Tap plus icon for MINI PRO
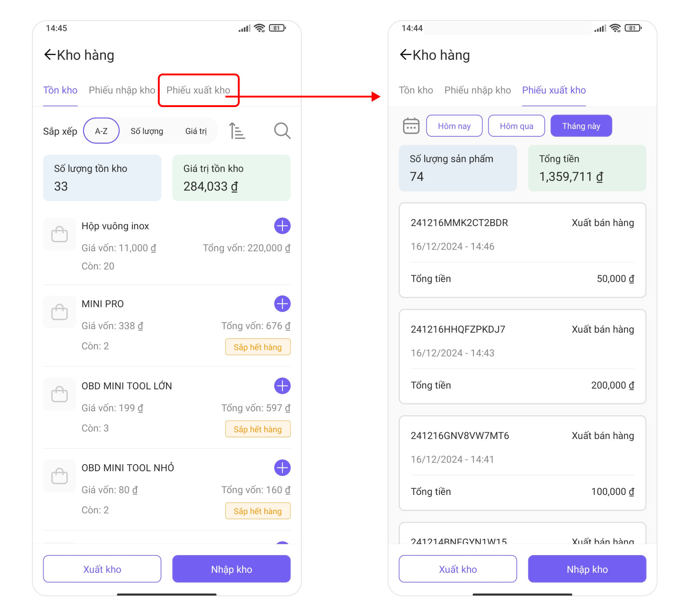Image resolution: width=692 pixels, height=616 pixels. 282,304
